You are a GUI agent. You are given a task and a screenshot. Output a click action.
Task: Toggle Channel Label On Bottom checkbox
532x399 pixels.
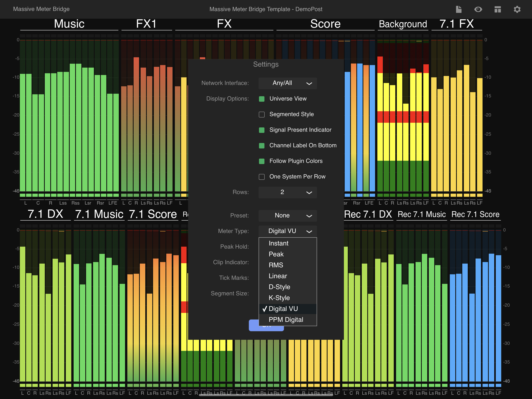[262, 146]
